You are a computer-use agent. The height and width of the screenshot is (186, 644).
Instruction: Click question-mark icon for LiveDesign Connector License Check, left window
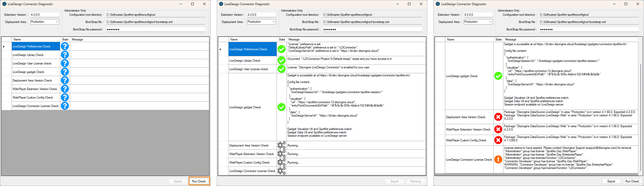65,106
